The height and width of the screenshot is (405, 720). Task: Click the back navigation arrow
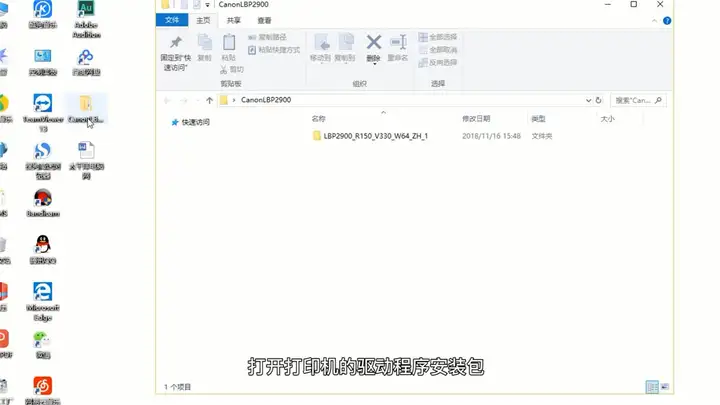pos(167,100)
